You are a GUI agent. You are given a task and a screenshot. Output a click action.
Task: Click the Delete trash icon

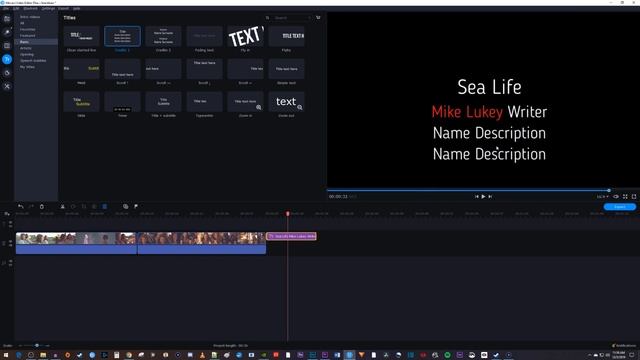42,207
